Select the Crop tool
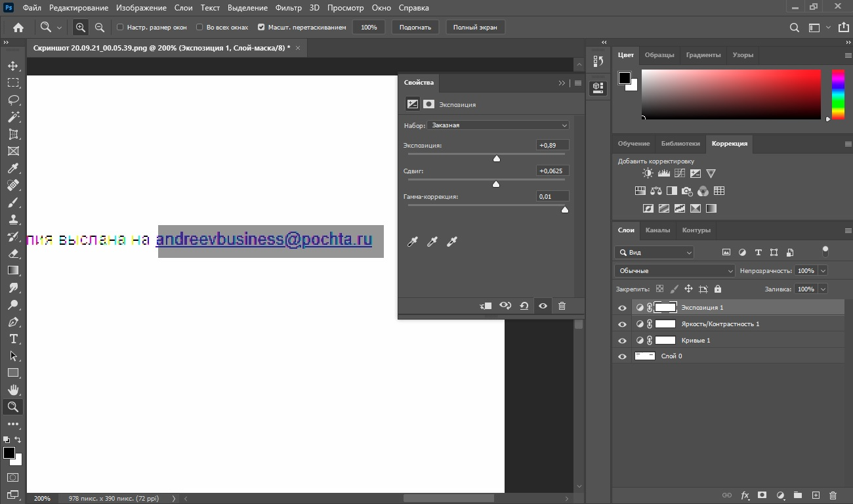 coord(12,134)
